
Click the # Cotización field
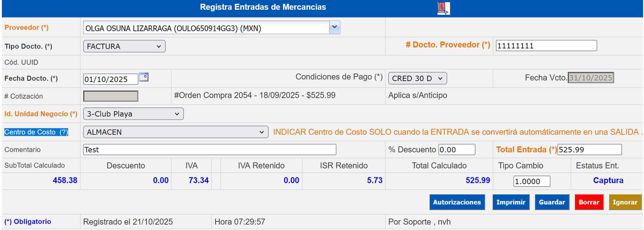[111, 96]
